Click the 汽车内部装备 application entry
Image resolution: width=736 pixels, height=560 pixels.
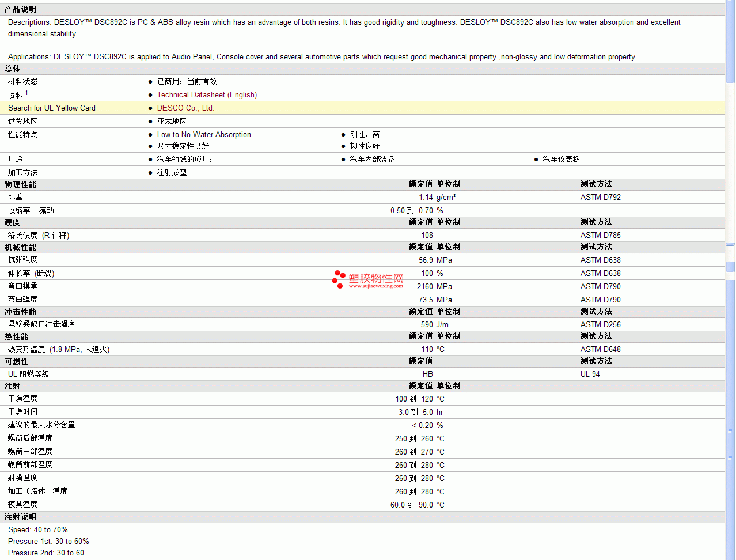coord(372,160)
